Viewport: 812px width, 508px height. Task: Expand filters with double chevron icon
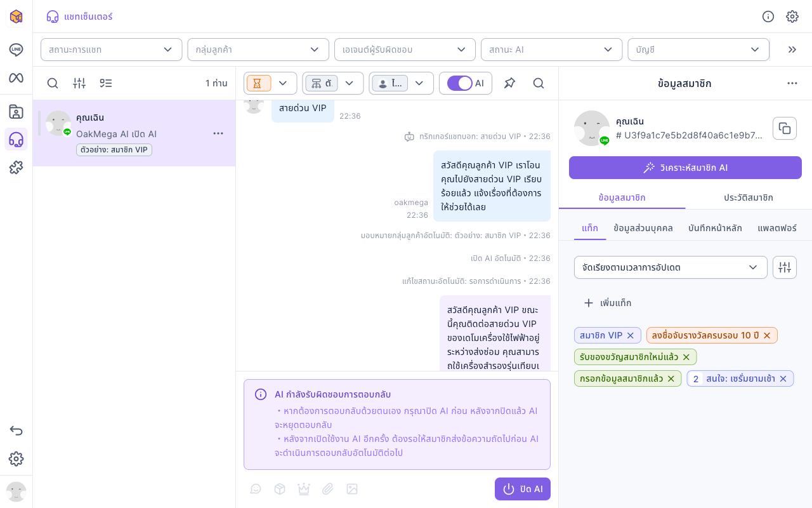click(792, 50)
